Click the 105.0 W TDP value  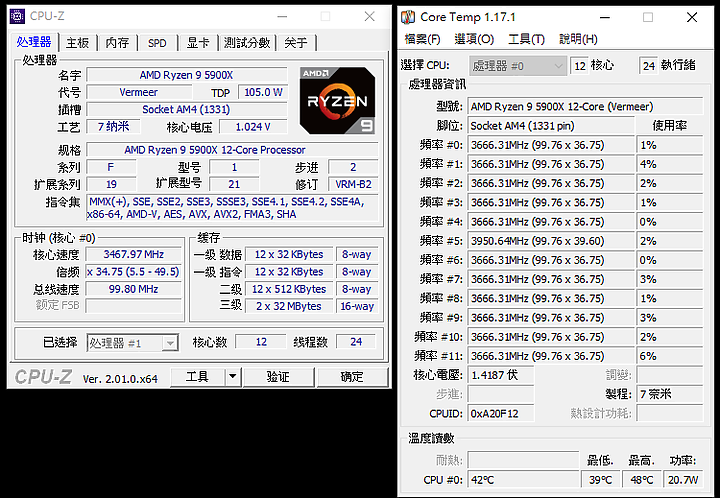tap(263, 92)
